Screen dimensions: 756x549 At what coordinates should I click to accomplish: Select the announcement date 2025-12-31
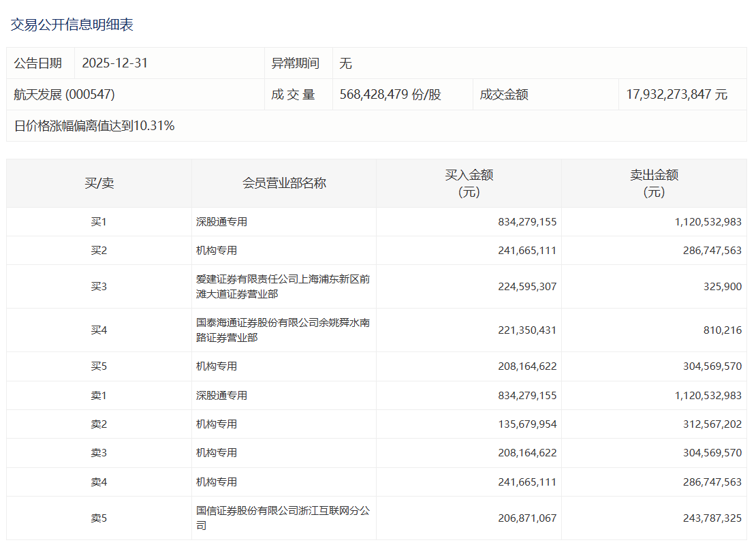114,63
